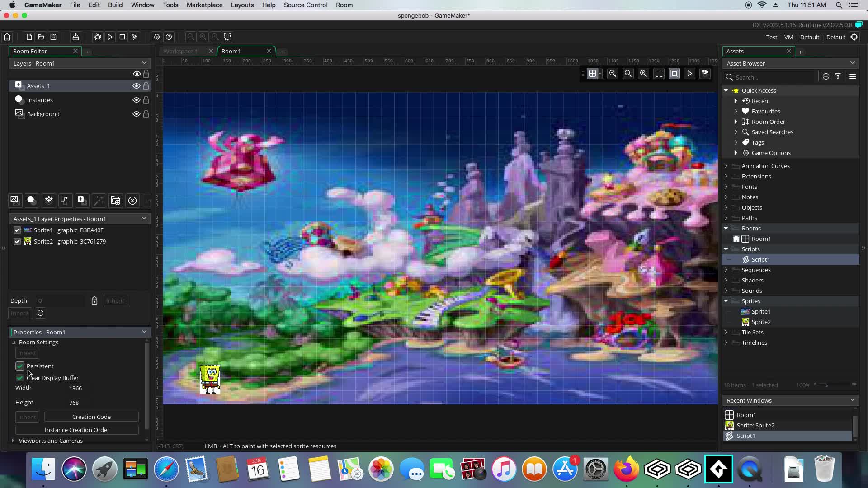868x488 pixels.
Task: Click the Instance Creation Order button
Action: (77, 430)
